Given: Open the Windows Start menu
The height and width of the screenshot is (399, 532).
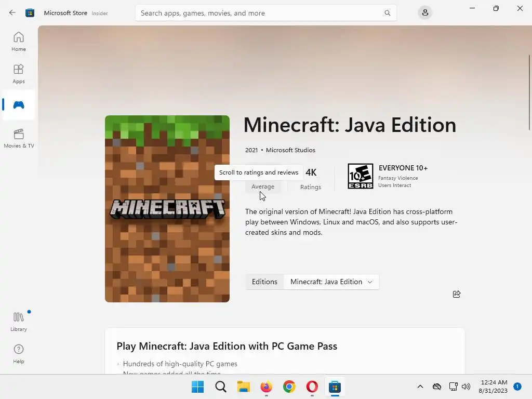Looking at the screenshot, I should [x=197, y=387].
